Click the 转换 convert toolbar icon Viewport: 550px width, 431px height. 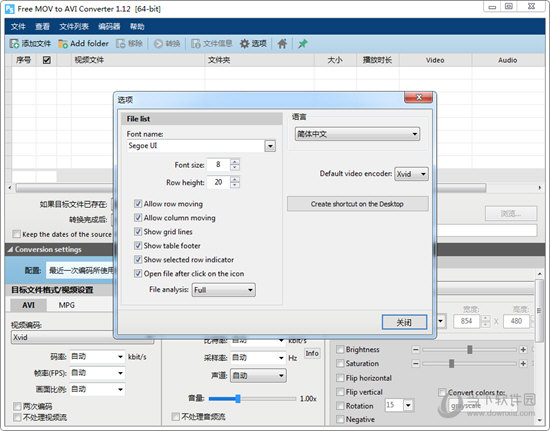(158, 44)
